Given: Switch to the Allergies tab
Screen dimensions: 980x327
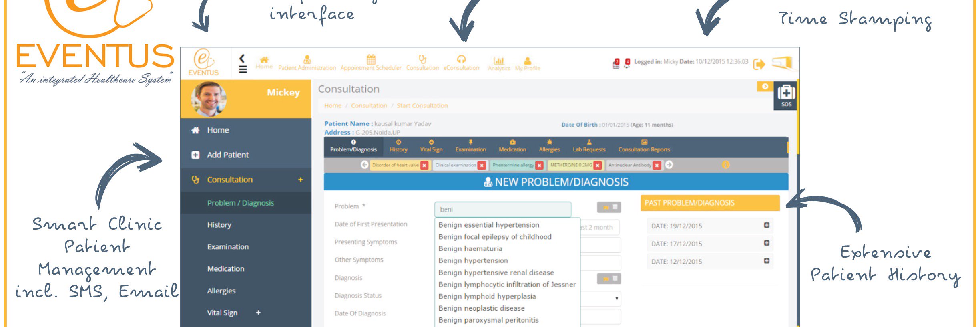Looking at the screenshot, I should pos(549,146).
